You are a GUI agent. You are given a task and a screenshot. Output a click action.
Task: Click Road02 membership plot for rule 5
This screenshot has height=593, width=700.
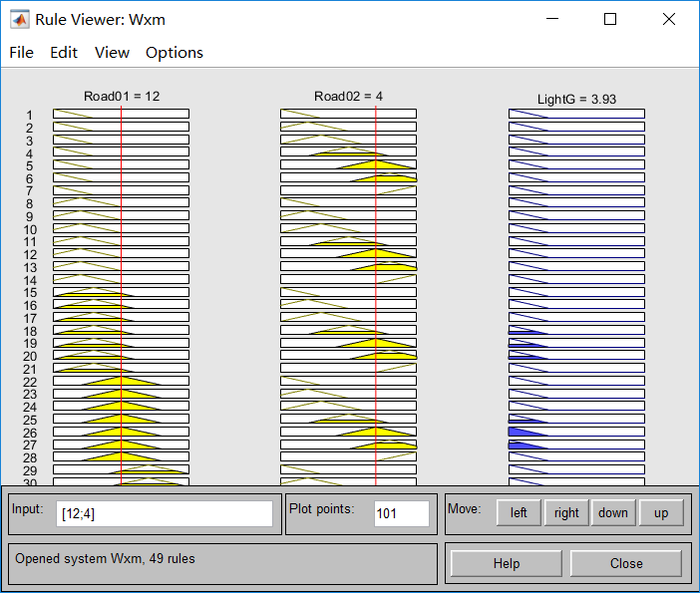pyautogui.click(x=348, y=164)
